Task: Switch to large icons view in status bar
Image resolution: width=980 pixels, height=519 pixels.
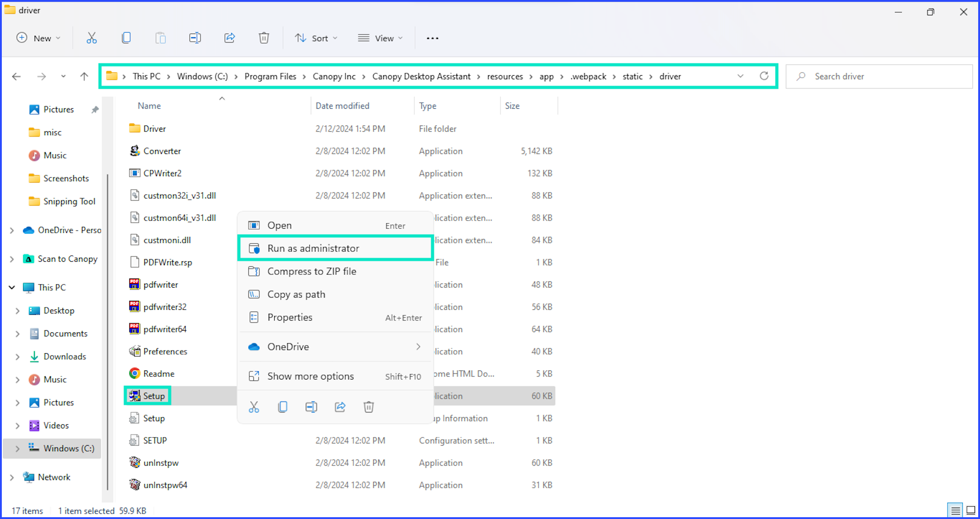Action: click(x=970, y=511)
